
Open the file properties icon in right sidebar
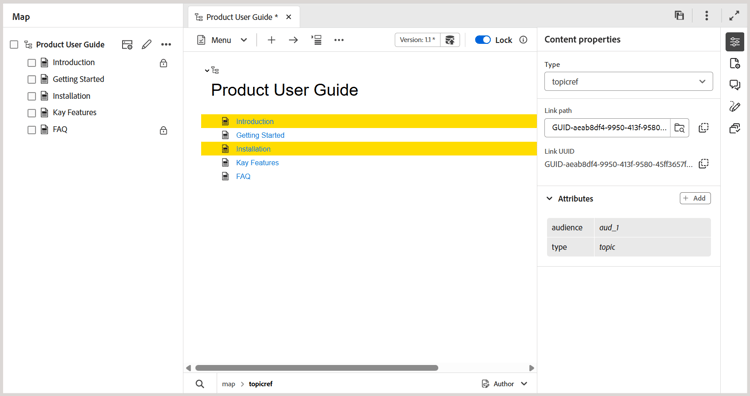point(735,63)
